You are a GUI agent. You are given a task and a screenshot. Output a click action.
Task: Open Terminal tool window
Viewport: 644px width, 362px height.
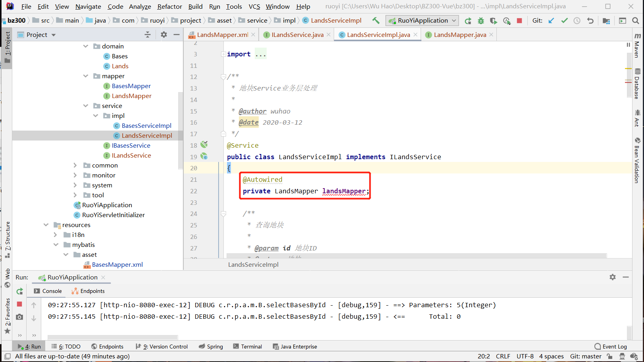point(248,347)
